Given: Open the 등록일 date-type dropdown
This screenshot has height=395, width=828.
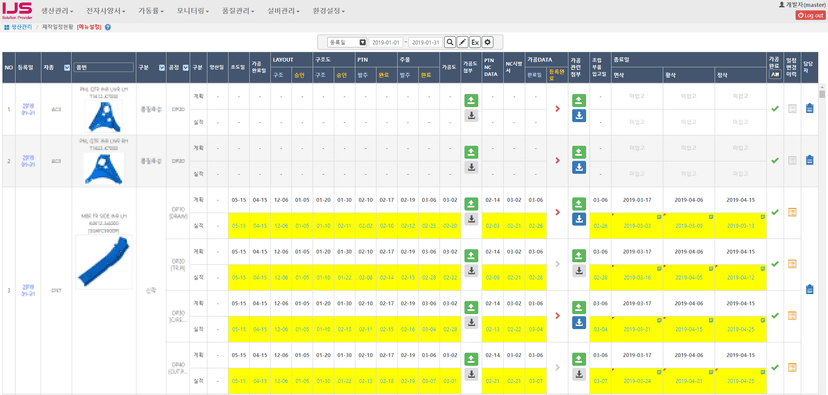Looking at the screenshot, I should point(347,42).
